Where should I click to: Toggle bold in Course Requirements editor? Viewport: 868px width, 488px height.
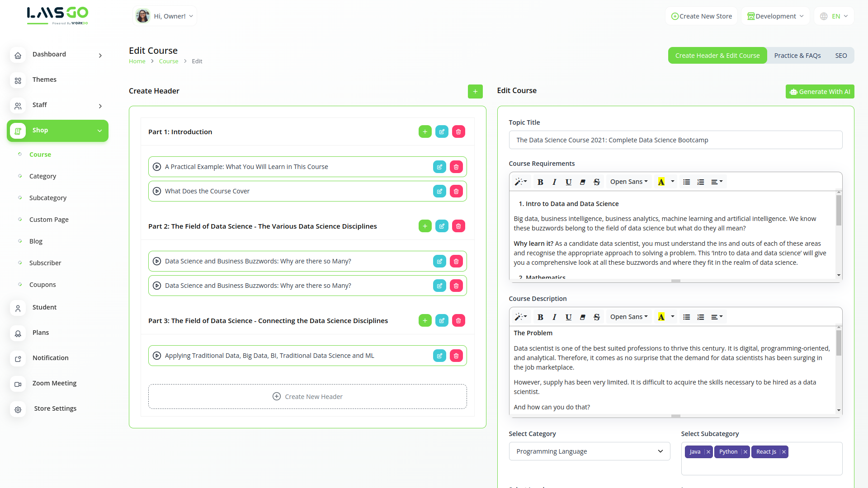tap(540, 182)
